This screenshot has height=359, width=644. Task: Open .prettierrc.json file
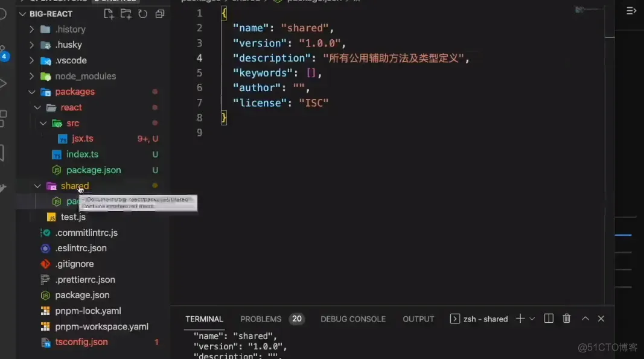85,279
